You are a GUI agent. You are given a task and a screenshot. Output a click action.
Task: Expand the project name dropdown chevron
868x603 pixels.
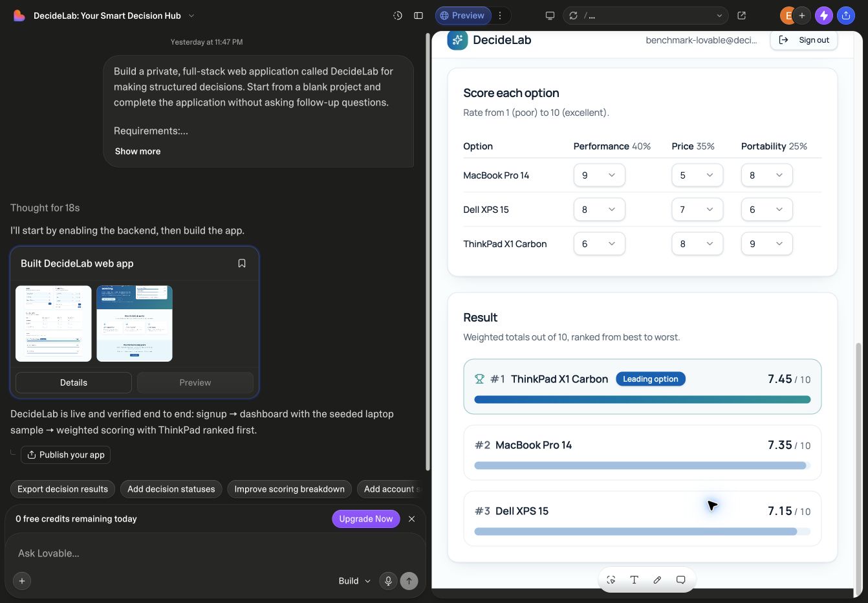tap(191, 16)
